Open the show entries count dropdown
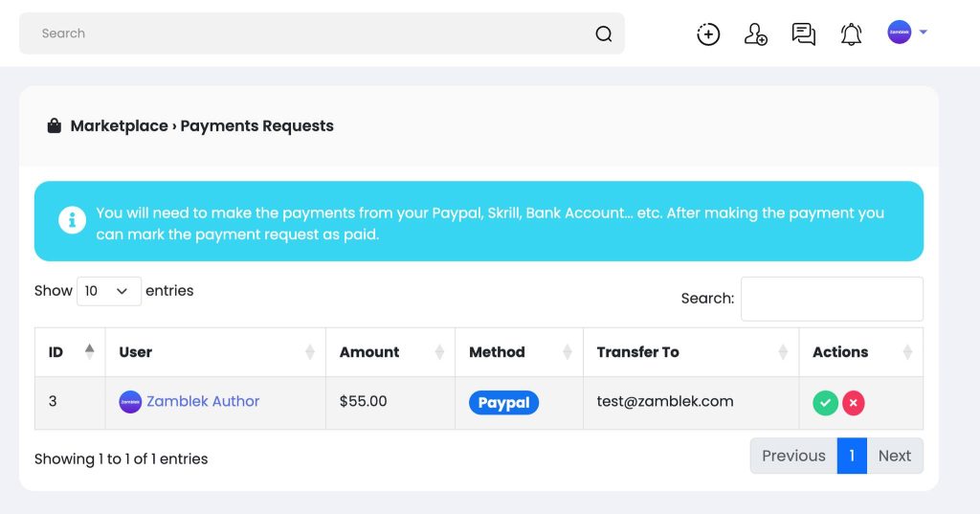Screen dimensions: 980x514 (x=109, y=291)
